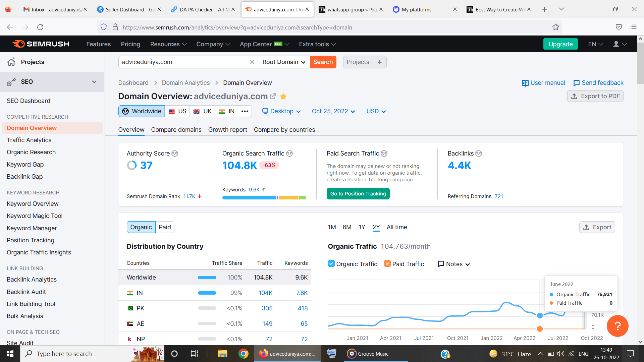Select the US database button
644x362 pixels.
tap(177, 111)
